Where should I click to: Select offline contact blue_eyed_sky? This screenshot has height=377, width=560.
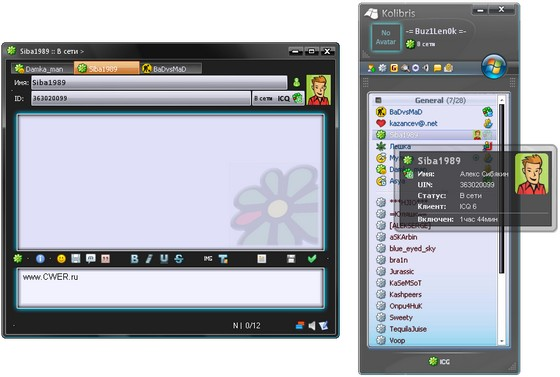pyautogui.click(x=434, y=248)
